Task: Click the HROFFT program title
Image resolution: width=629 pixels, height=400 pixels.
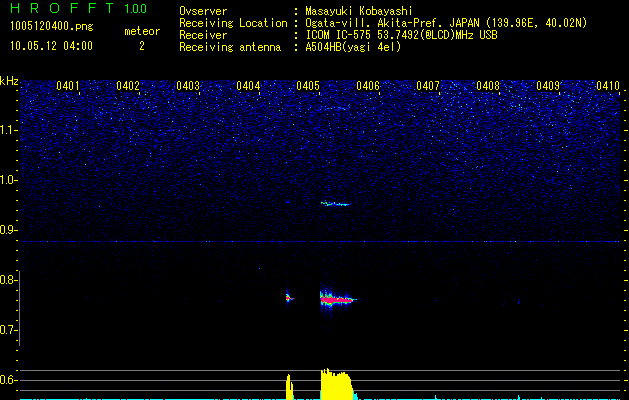Action: [x=62, y=9]
